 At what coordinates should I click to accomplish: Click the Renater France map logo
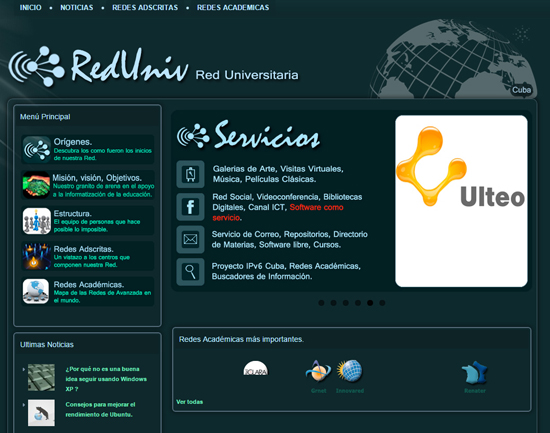coord(475,373)
